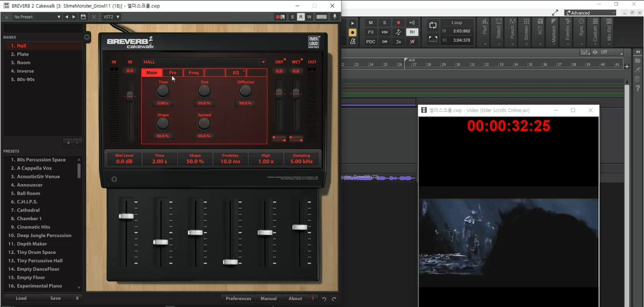
Task: Click the IN level fader
Action: click(130, 96)
